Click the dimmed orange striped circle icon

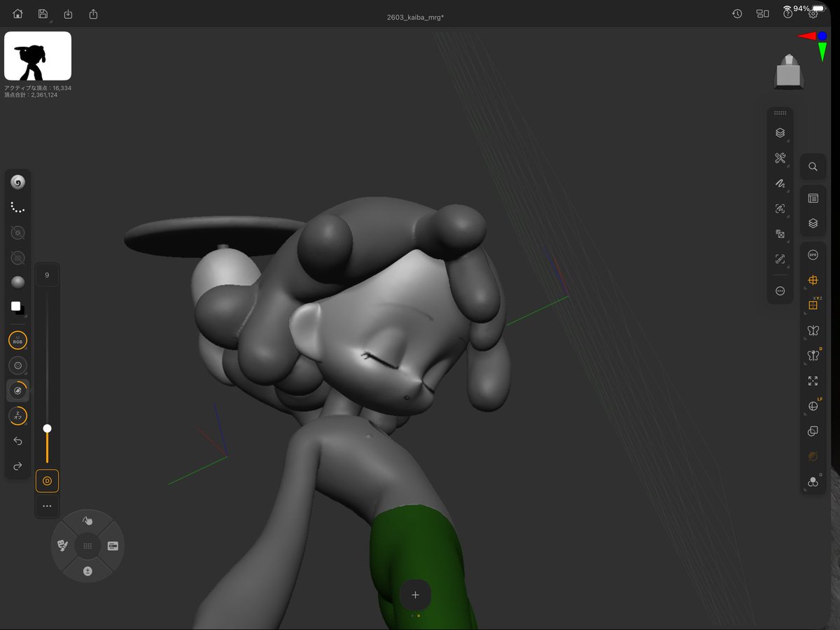(x=813, y=456)
